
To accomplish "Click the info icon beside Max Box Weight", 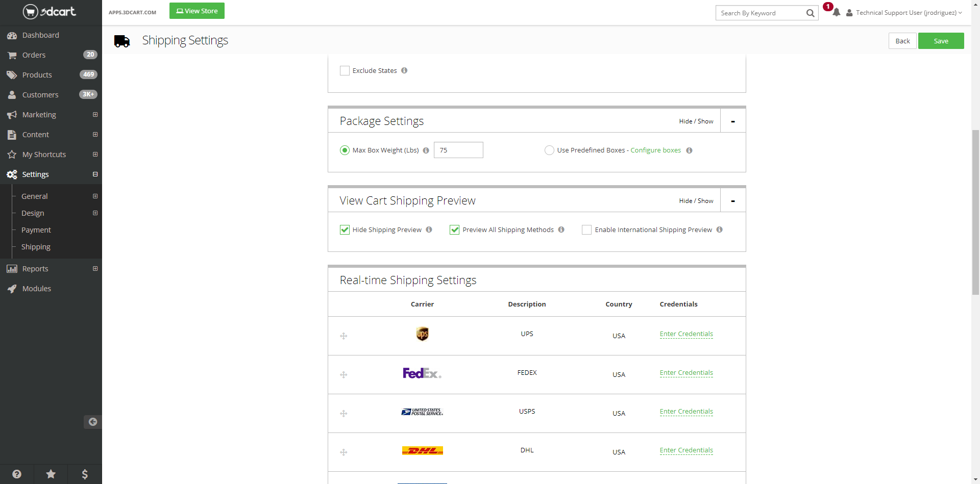I will (426, 150).
